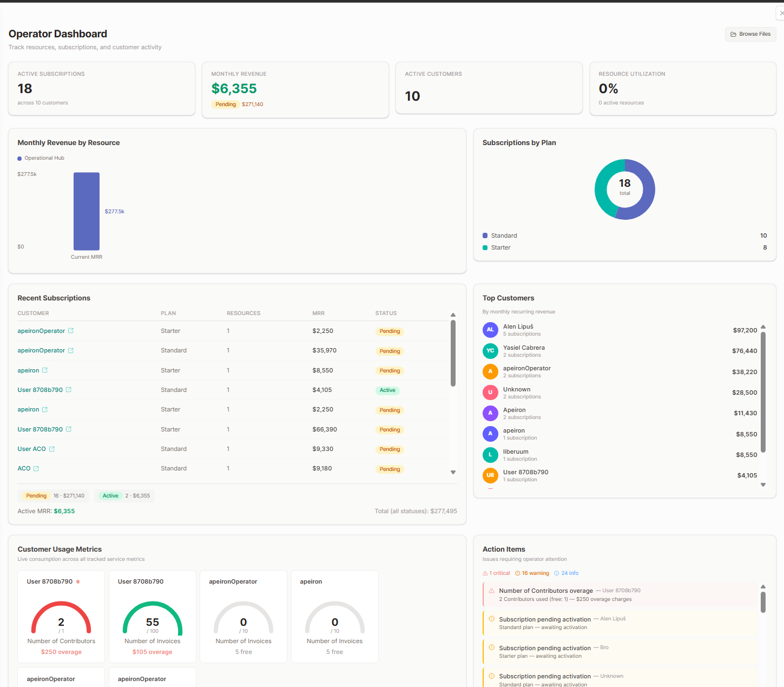Viewport: 784px width, 687px height.
Task: Click the Invoices gauge showing 55 / 100
Action: [153, 618]
